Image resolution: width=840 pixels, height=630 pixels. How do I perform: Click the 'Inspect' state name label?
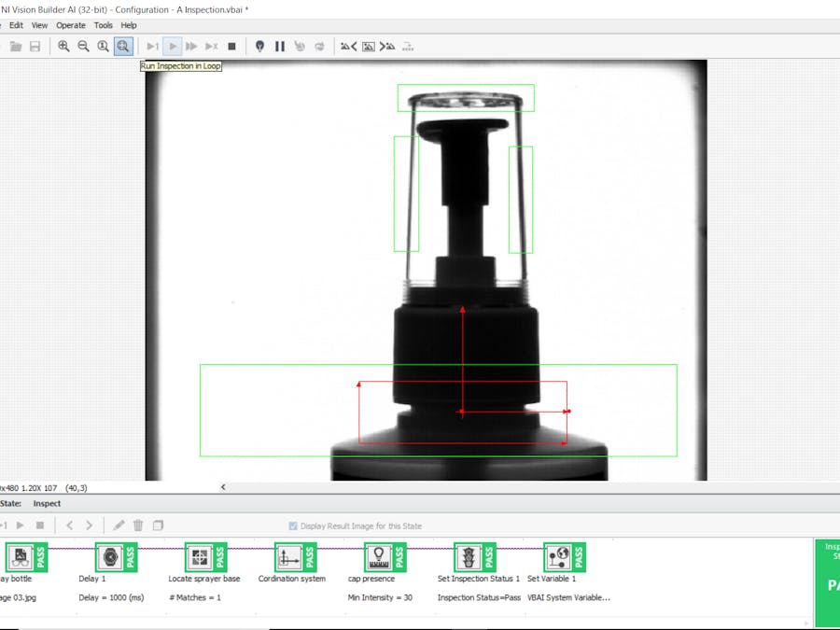(x=47, y=504)
